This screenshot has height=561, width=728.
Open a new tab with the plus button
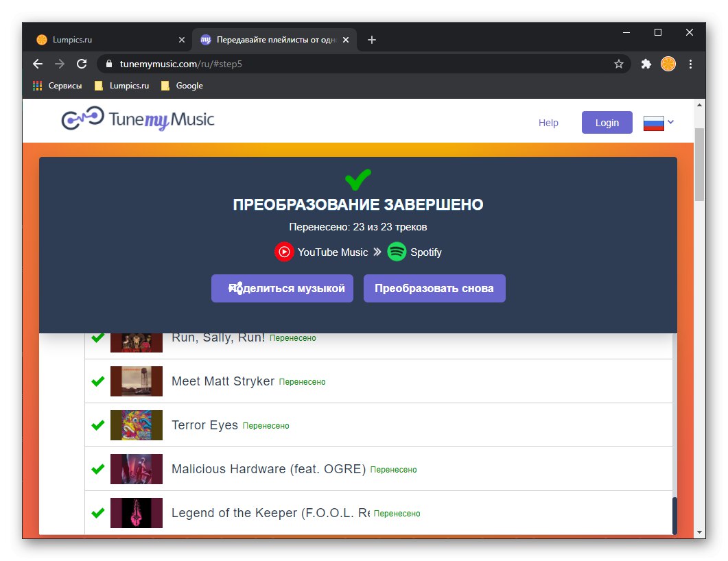click(371, 40)
